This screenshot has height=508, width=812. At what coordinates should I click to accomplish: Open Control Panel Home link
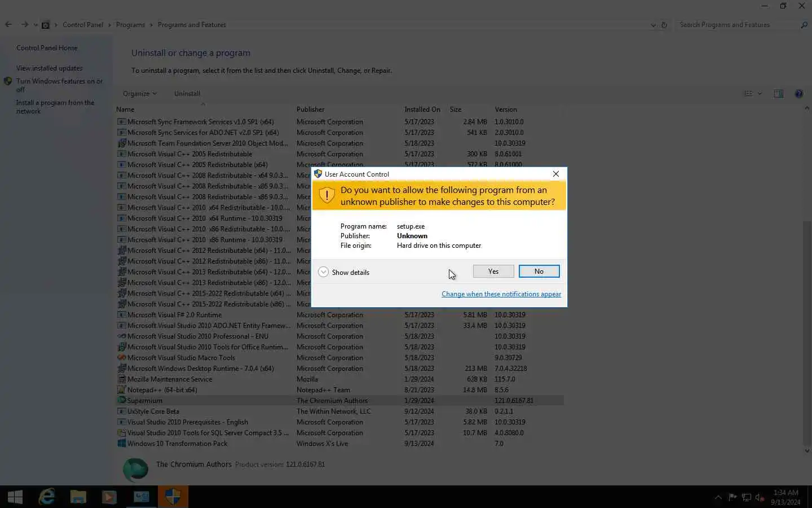47,48
